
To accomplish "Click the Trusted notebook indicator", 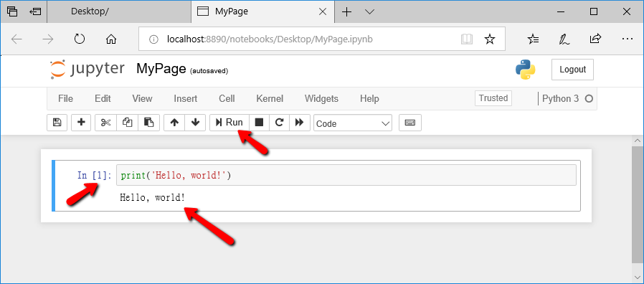I will (x=493, y=98).
